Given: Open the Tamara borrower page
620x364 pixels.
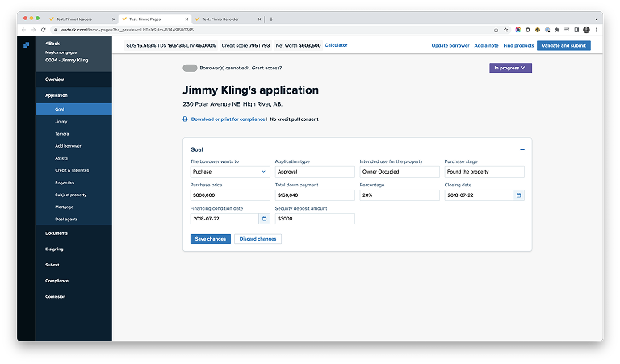Looking at the screenshot, I should [x=74, y=134].
